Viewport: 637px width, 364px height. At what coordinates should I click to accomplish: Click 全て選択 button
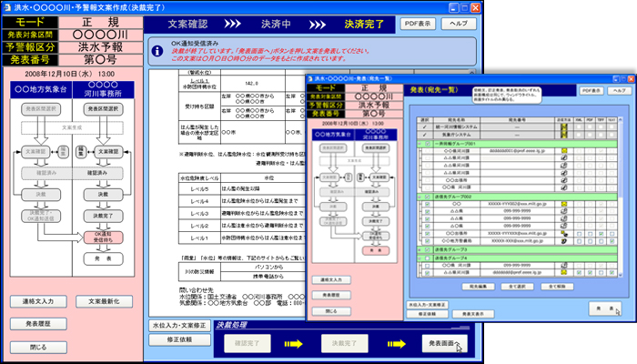pyautogui.click(x=517, y=287)
